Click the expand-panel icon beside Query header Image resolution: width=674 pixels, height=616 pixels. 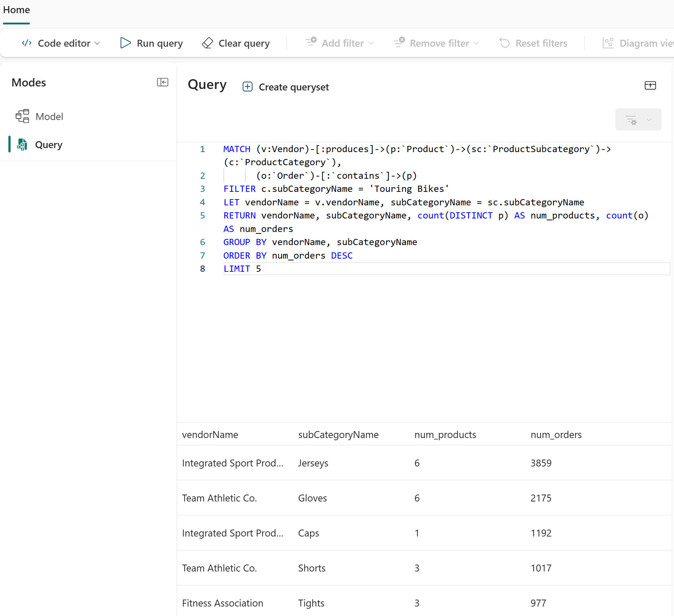650,85
